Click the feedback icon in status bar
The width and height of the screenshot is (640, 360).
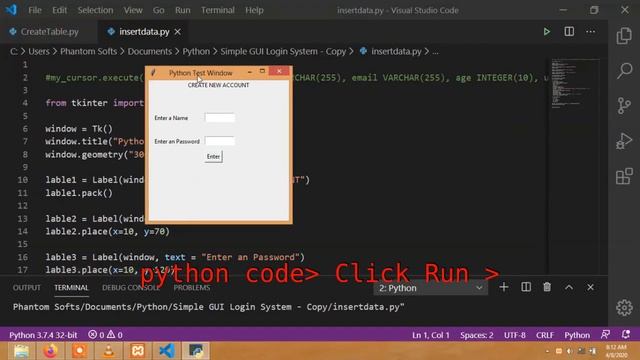click(605, 335)
